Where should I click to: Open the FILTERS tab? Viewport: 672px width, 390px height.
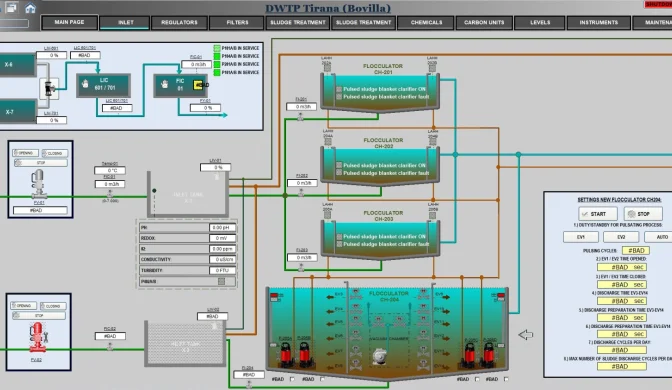(x=237, y=23)
